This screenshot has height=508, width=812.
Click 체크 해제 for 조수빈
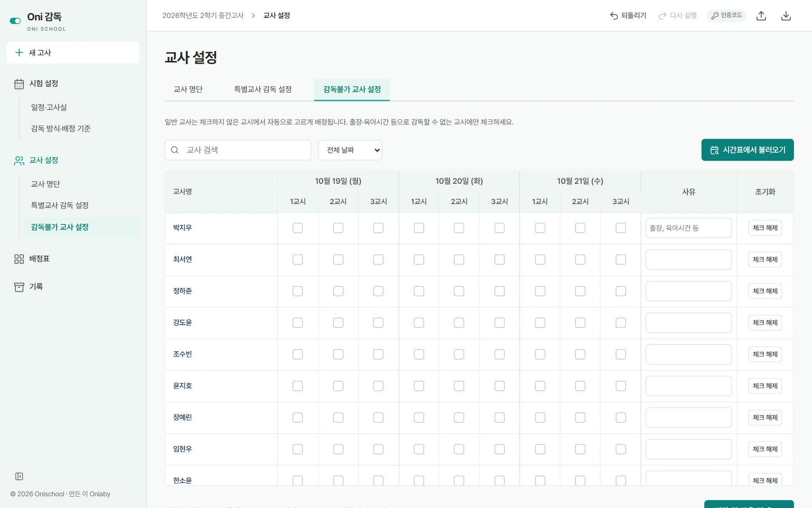click(765, 354)
